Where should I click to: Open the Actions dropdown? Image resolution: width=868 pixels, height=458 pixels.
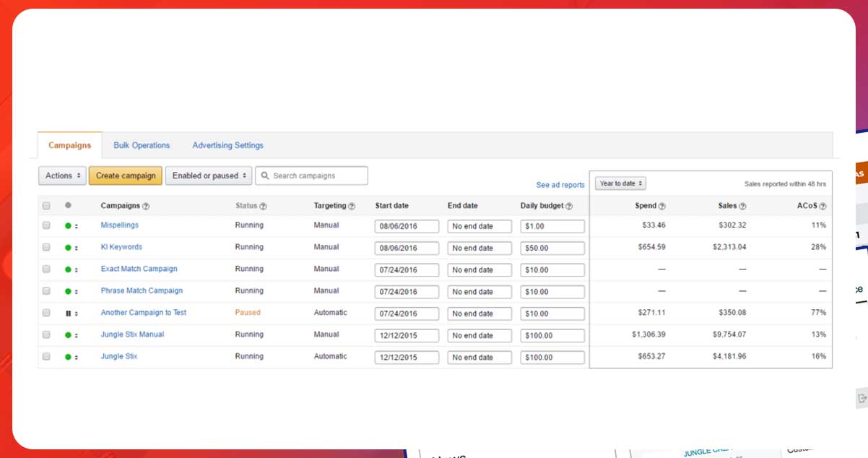pos(62,176)
